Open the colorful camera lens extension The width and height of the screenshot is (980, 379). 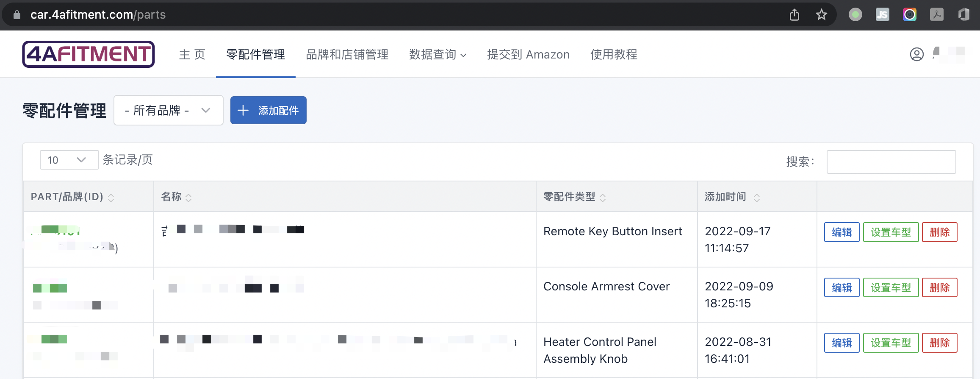pos(909,15)
